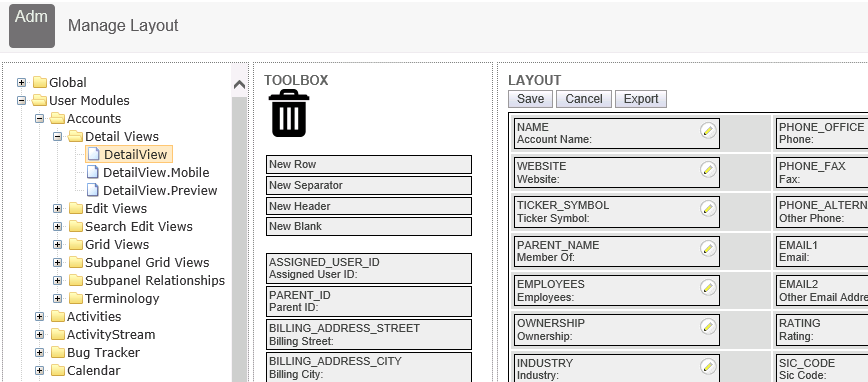Edit the PARENT_NAME field pencil icon

click(x=708, y=248)
